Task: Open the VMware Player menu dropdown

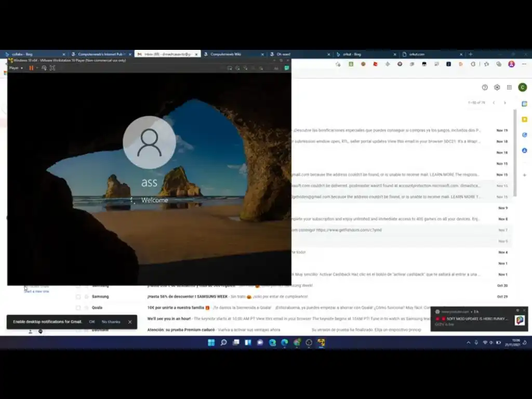Action: pyautogui.click(x=16, y=68)
